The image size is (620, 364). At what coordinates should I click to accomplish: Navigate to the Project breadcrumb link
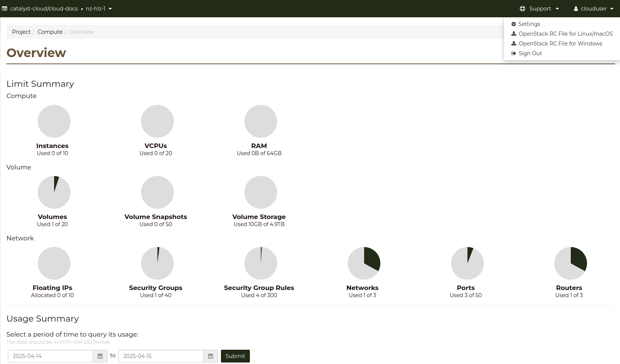pyautogui.click(x=21, y=32)
